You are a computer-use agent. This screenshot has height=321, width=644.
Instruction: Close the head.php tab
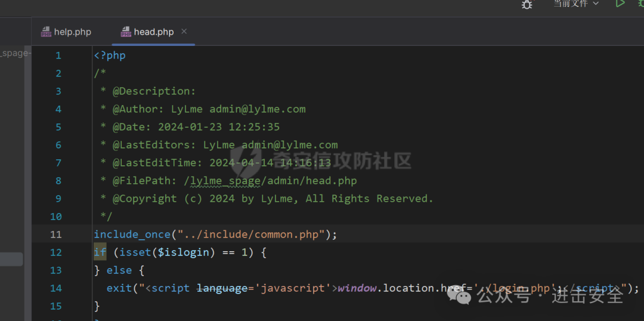click(184, 31)
